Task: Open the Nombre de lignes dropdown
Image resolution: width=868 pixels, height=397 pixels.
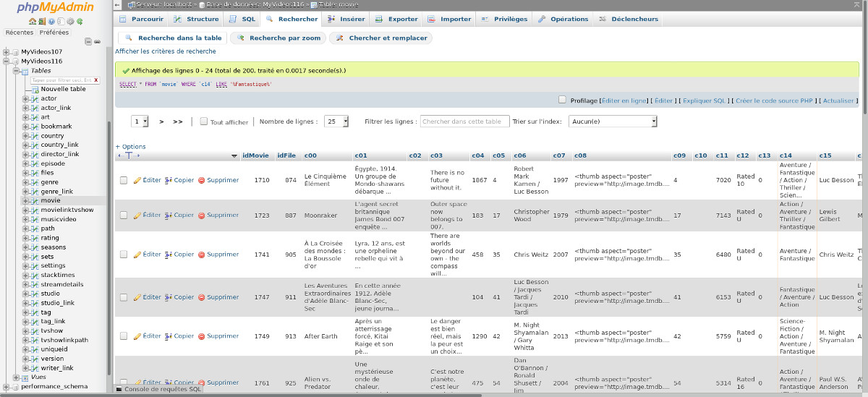Action: 336,121
